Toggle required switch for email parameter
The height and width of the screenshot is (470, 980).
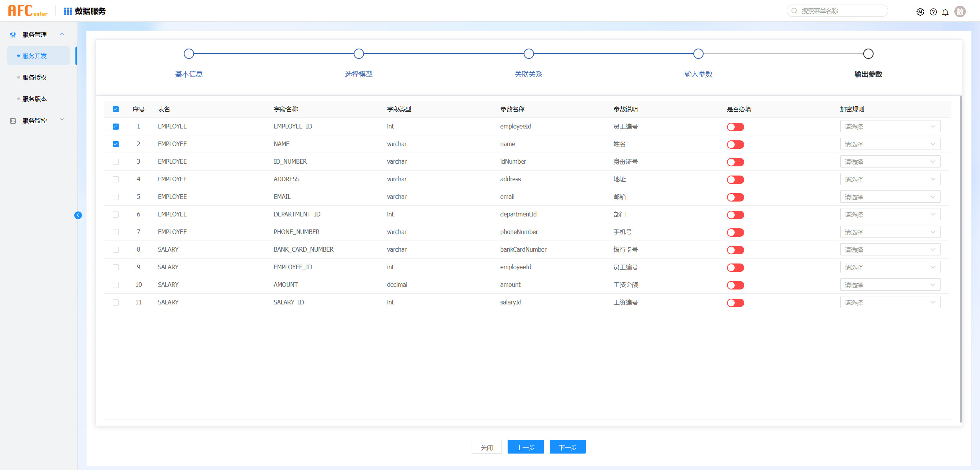735,197
